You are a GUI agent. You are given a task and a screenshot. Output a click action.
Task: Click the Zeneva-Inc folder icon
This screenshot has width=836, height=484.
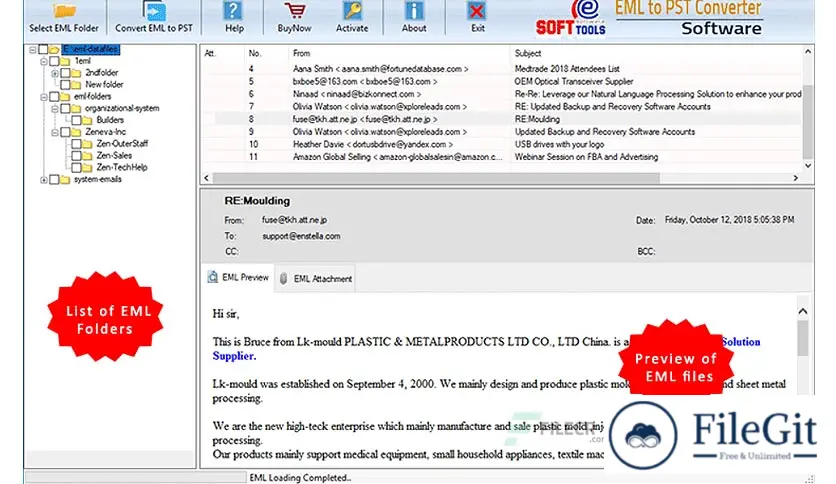[x=76, y=132]
